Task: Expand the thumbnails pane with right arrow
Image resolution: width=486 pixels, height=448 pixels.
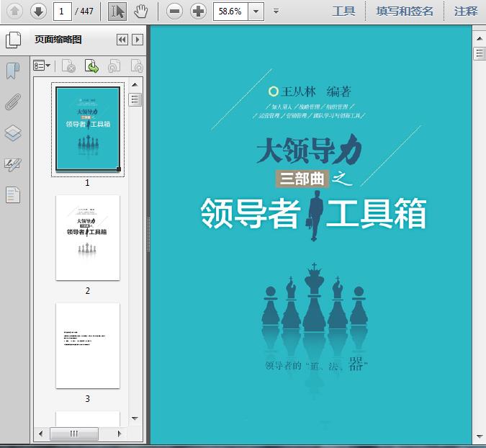Action: 138,40
